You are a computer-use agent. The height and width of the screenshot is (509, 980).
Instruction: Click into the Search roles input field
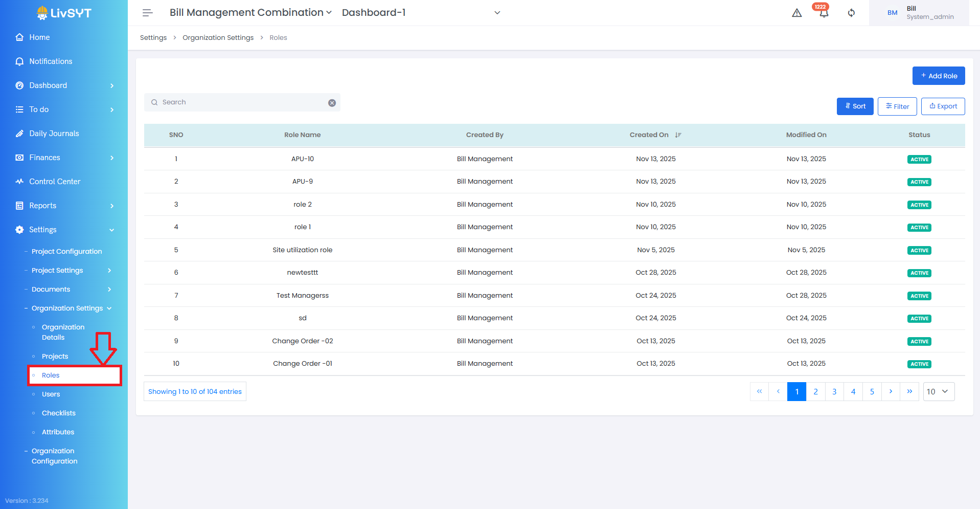pos(240,102)
